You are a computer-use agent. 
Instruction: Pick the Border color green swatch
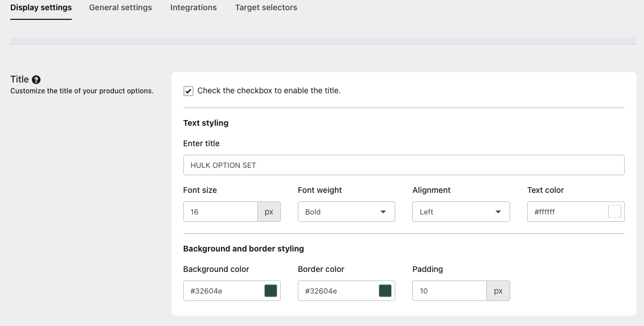pyautogui.click(x=385, y=291)
